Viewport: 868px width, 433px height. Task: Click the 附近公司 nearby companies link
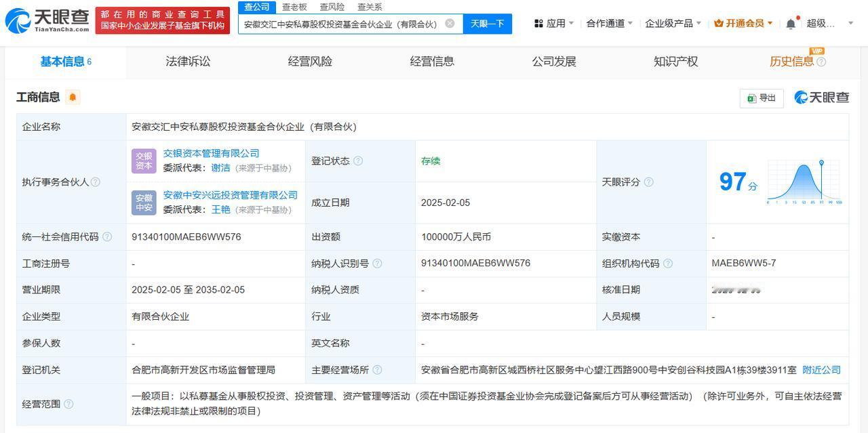click(821, 370)
